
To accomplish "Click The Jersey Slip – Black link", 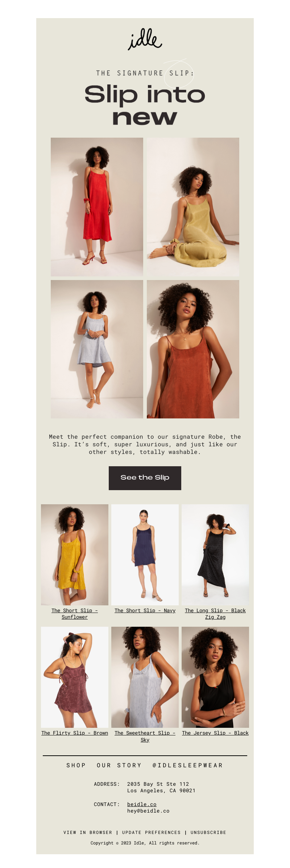I will [x=215, y=733].
